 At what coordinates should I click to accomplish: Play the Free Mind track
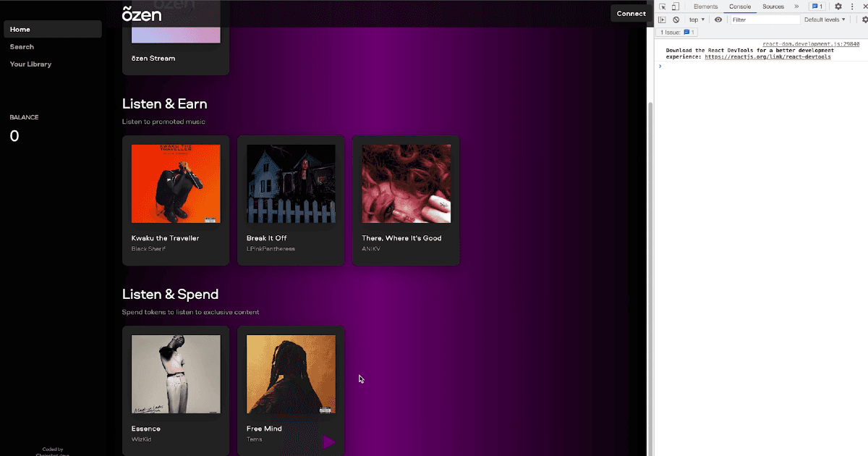point(329,442)
